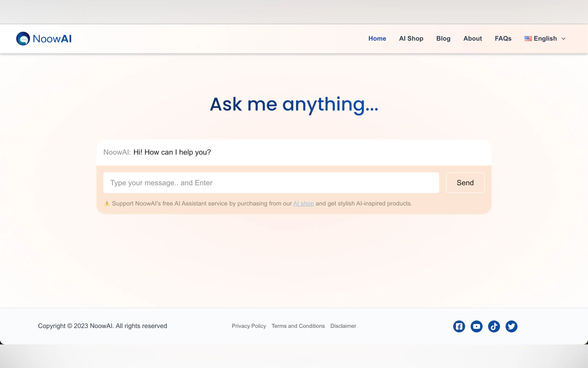Follow the AI shop inline link

pos(303,203)
